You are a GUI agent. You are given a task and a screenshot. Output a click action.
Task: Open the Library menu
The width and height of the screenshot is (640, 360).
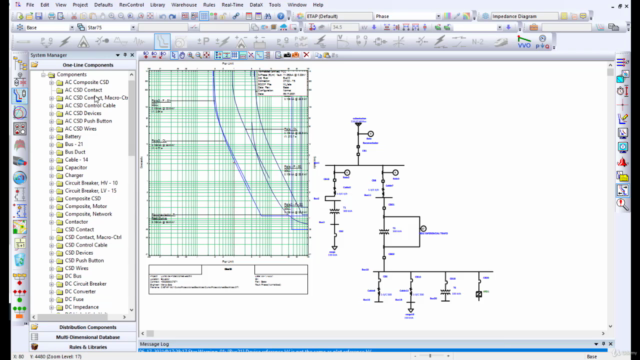(157, 5)
